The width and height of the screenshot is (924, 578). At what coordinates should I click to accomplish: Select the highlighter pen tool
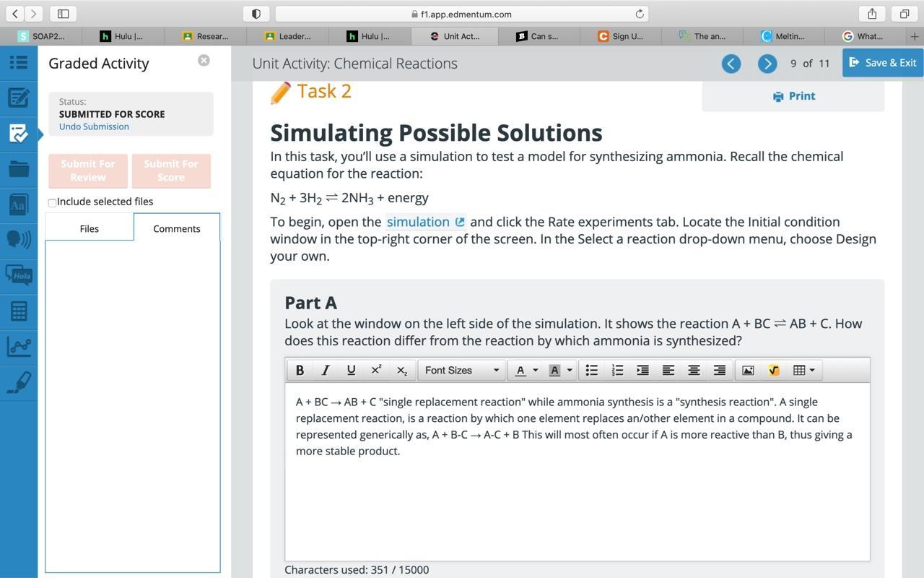click(19, 382)
